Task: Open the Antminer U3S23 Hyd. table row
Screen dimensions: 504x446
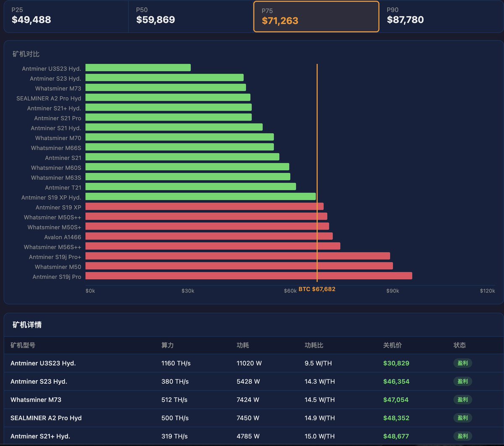Action: pos(254,363)
